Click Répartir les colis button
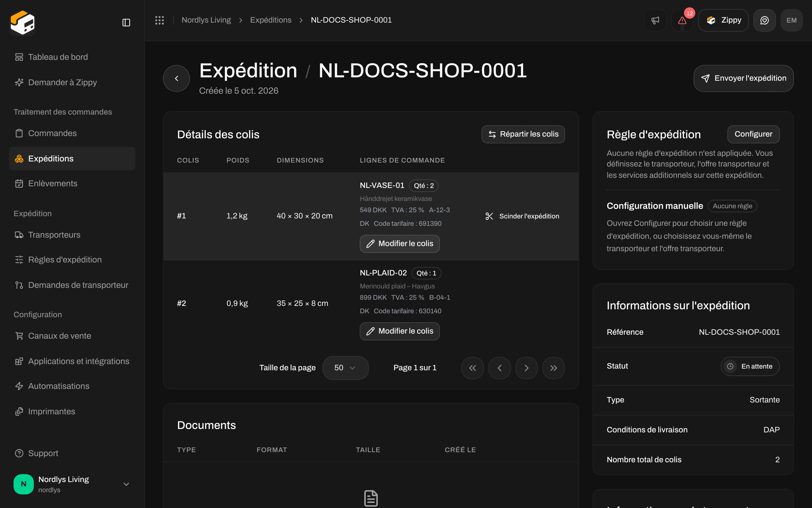The image size is (812, 508). (x=523, y=134)
